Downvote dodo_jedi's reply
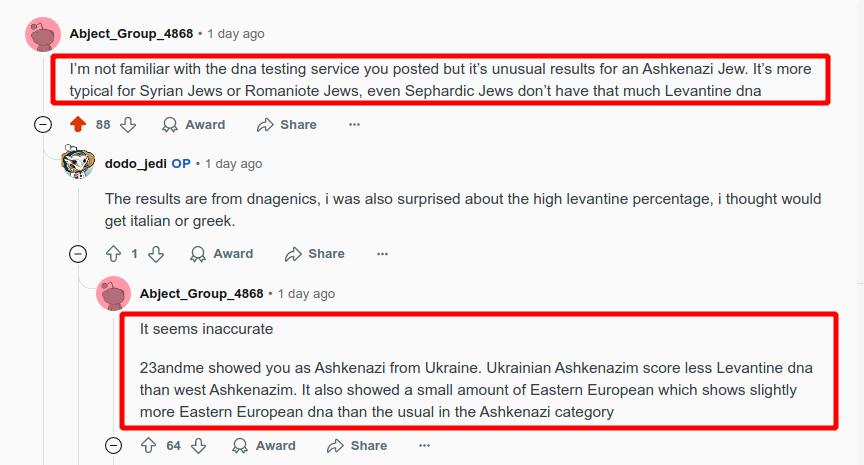The width and height of the screenshot is (864, 465). (x=156, y=254)
